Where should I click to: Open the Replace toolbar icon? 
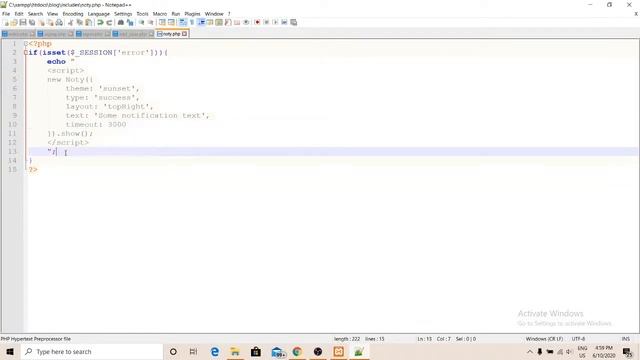click(x=130, y=22)
